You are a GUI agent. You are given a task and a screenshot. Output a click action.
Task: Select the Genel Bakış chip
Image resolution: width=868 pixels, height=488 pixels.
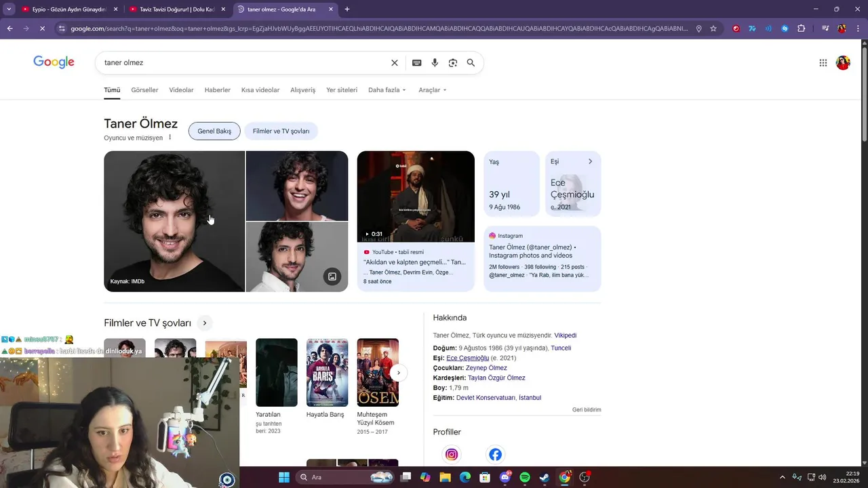214,131
